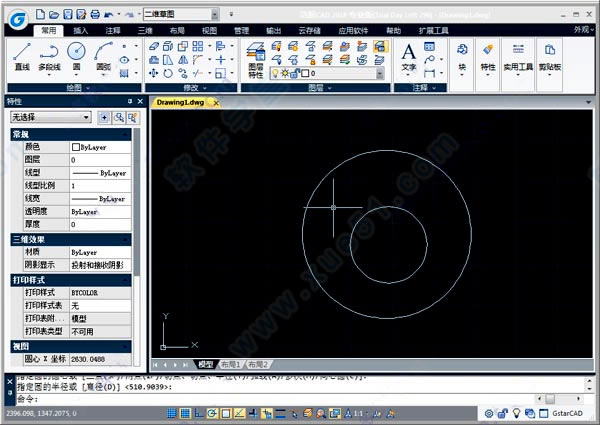Open the 外观 appearance dropdown
The image size is (600, 425).
583,29
